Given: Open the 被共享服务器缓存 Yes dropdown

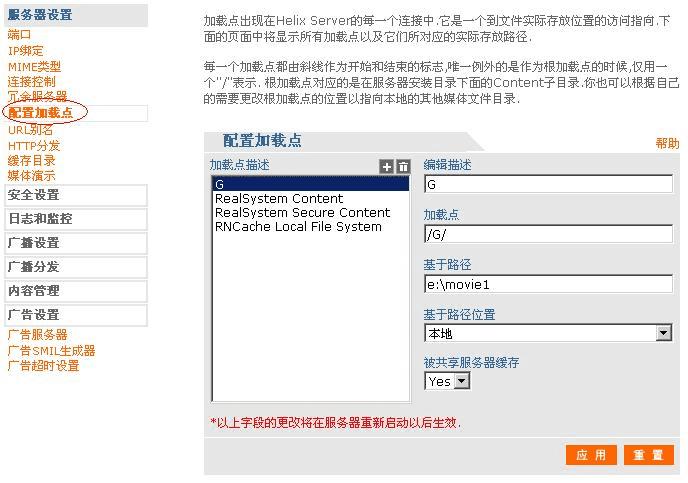Looking at the screenshot, I should coord(447,381).
